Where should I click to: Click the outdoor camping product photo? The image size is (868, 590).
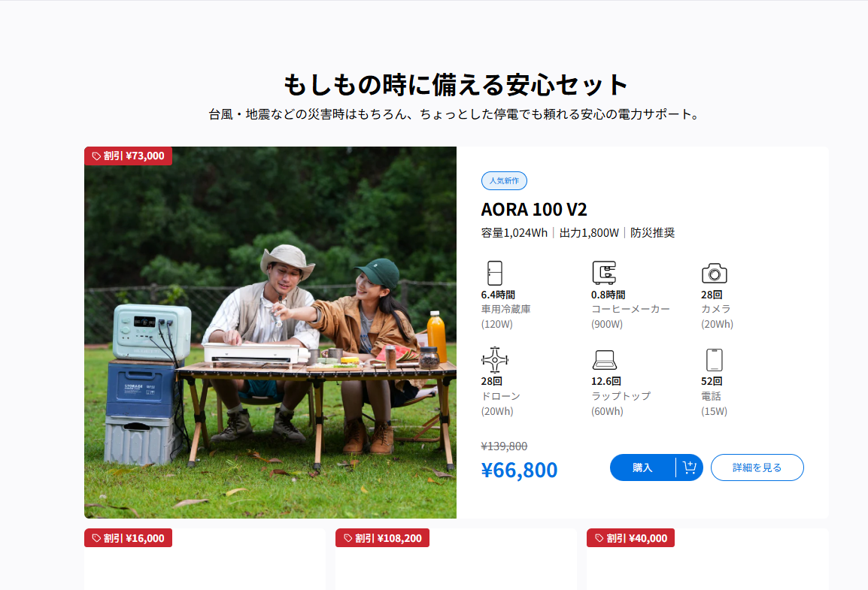pos(270,332)
